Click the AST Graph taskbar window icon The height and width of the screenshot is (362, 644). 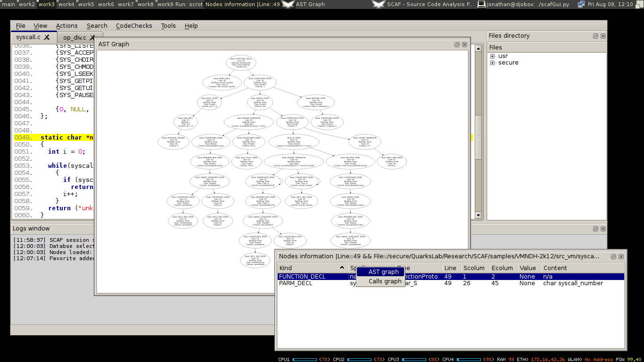[288, 4]
